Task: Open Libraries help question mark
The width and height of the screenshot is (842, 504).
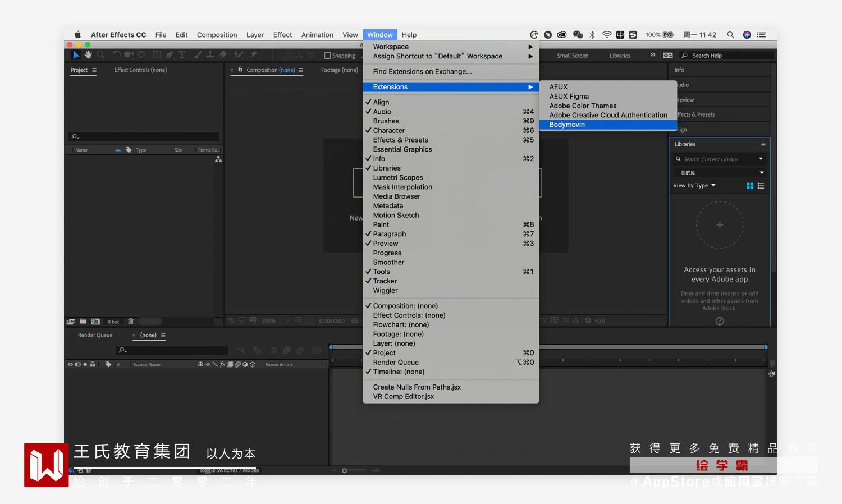Action: pos(720,321)
